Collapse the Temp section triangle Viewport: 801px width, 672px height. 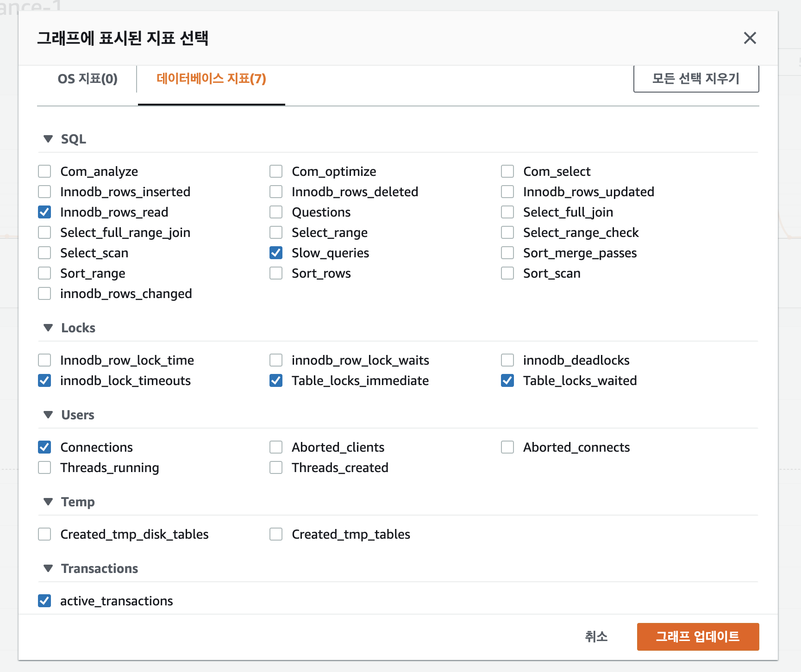click(48, 502)
